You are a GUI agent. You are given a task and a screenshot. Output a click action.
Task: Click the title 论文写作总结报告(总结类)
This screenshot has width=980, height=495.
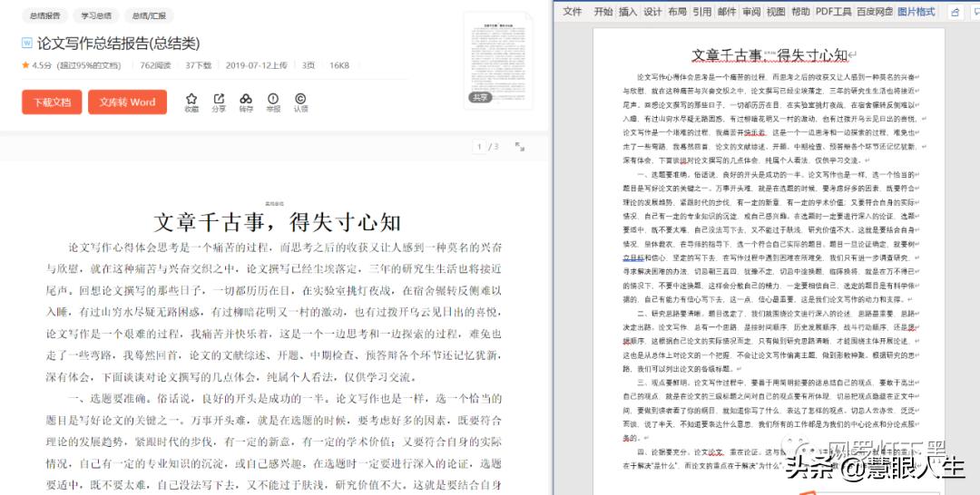tap(119, 44)
